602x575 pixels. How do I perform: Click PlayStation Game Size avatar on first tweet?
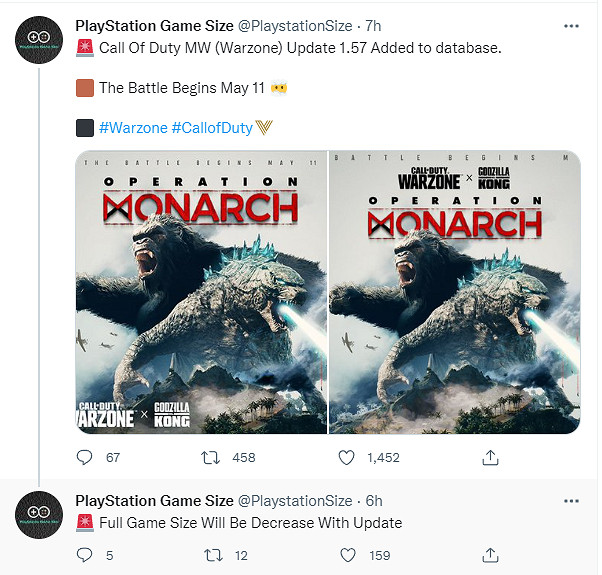pyautogui.click(x=38, y=40)
